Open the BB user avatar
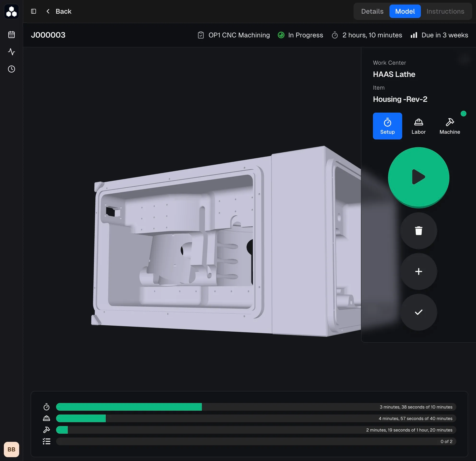476x461 pixels. pyautogui.click(x=12, y=449)
